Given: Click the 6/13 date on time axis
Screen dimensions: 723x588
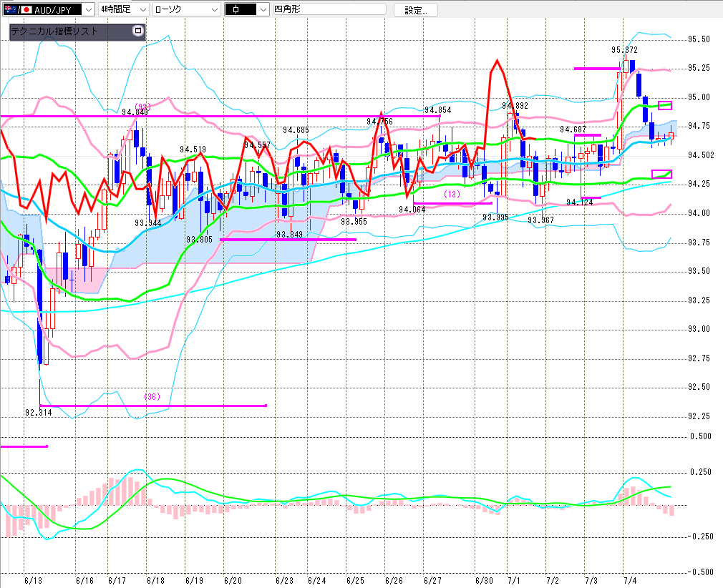Looking at the screenshot, I should tap(33, 581).
